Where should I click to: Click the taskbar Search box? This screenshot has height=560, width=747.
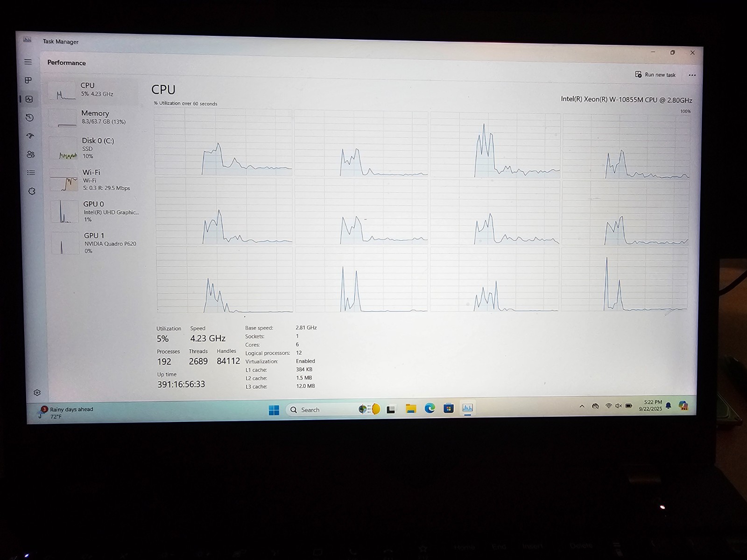334,409
